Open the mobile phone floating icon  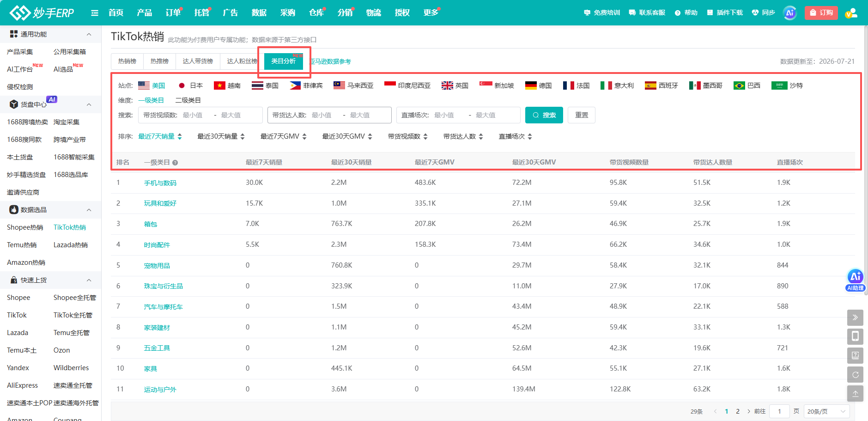click(855, 336)
